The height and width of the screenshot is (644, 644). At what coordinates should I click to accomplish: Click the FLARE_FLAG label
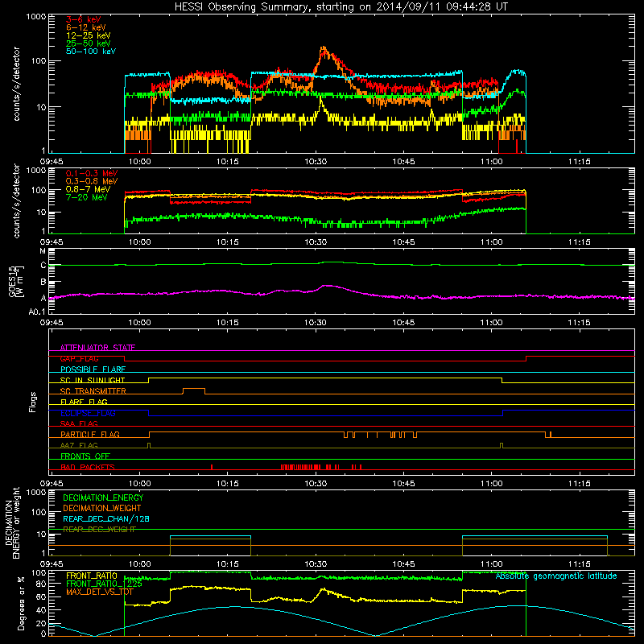[84, 402]
